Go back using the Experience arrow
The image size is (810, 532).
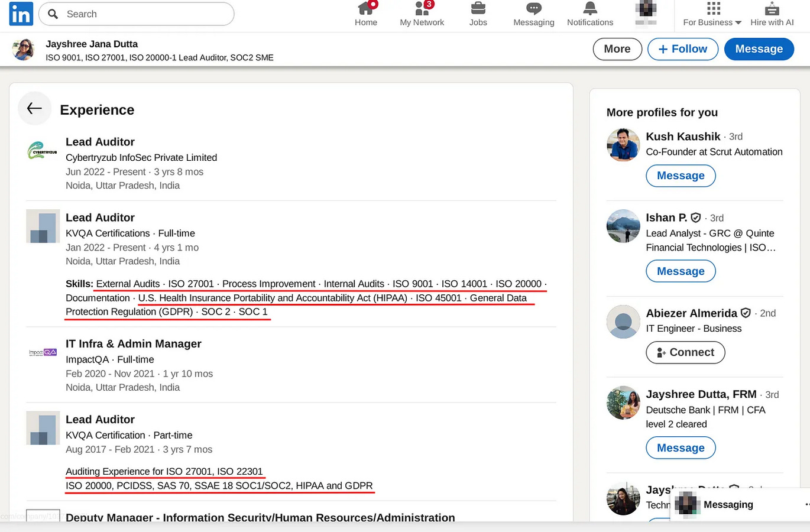(x=34, y=108)
